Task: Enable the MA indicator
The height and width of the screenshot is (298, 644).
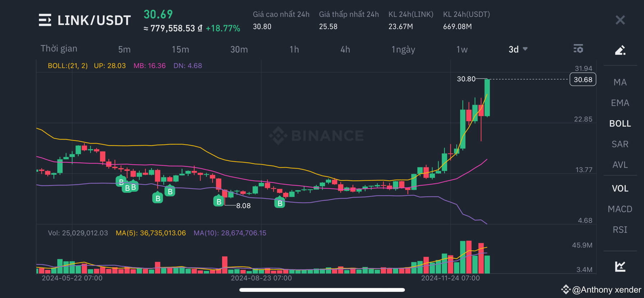Action: tap(620, 82)
